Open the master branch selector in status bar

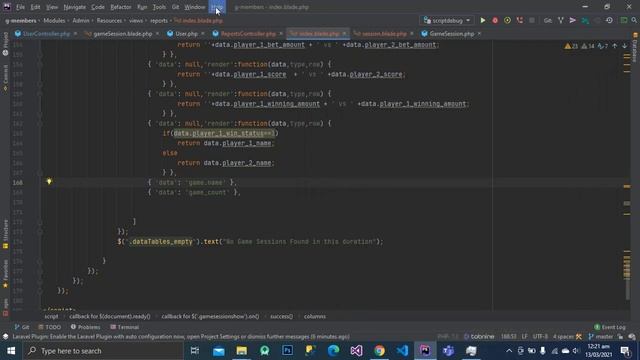600,337
